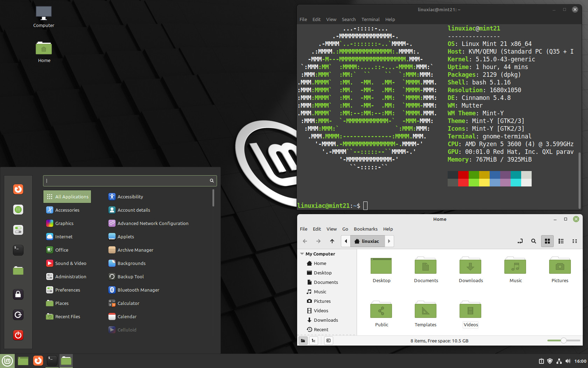This screenshot has height=368, width=588.
Task: Open Software Manager from menu favorites
Action: 18,210
